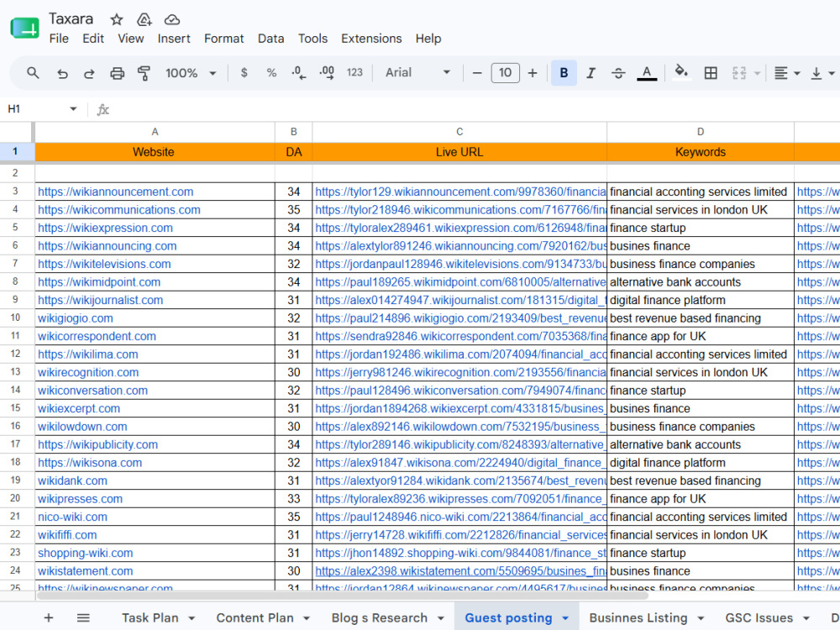
Task: Open the zoom level 100% dropdown
Action: click(190, 73)
